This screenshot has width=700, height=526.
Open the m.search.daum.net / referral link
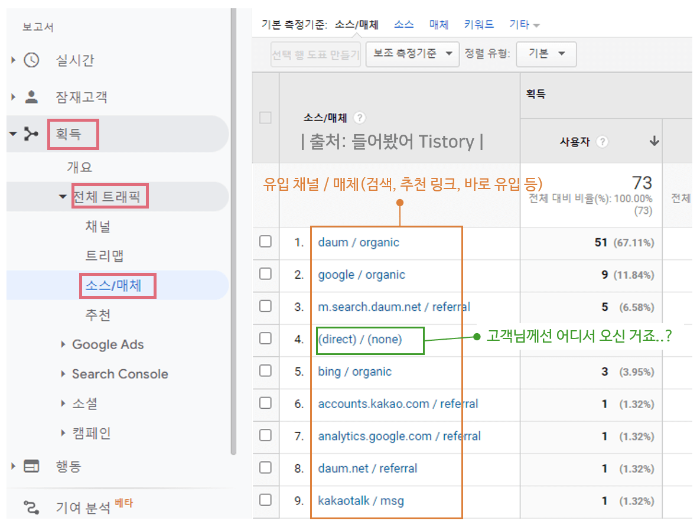tap(394, 307)
